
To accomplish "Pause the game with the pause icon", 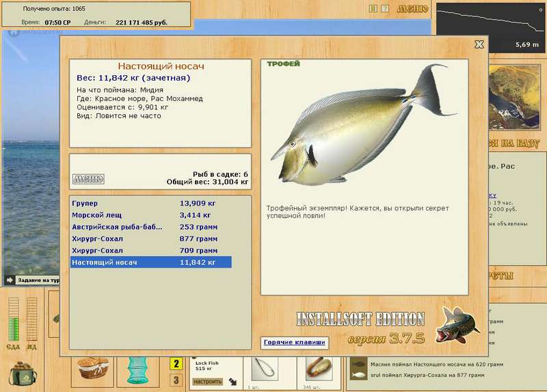I will pos(373,9).
